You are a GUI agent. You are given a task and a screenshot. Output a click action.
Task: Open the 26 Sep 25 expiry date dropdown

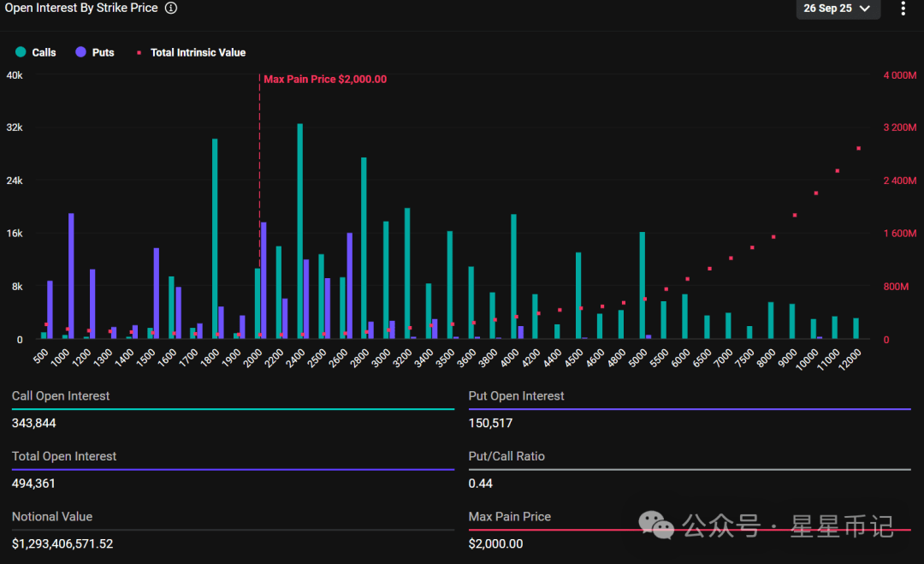coord(836,9)
